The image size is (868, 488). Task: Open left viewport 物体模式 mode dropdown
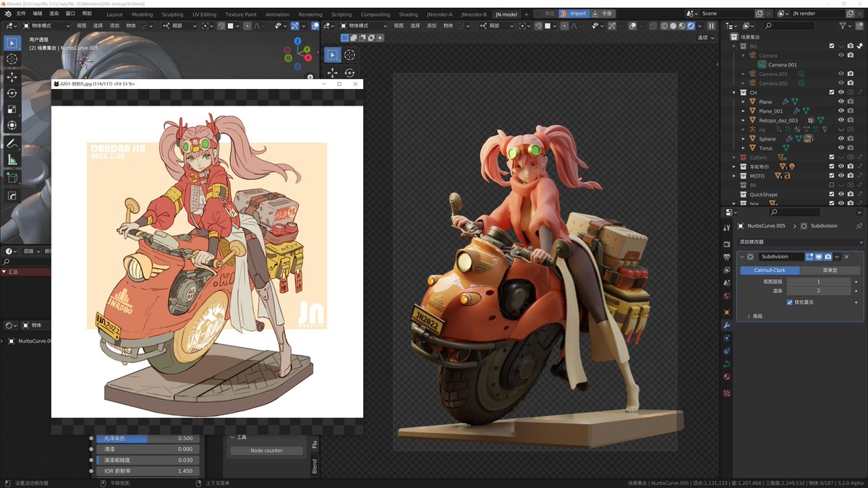[x=46, y=25]
